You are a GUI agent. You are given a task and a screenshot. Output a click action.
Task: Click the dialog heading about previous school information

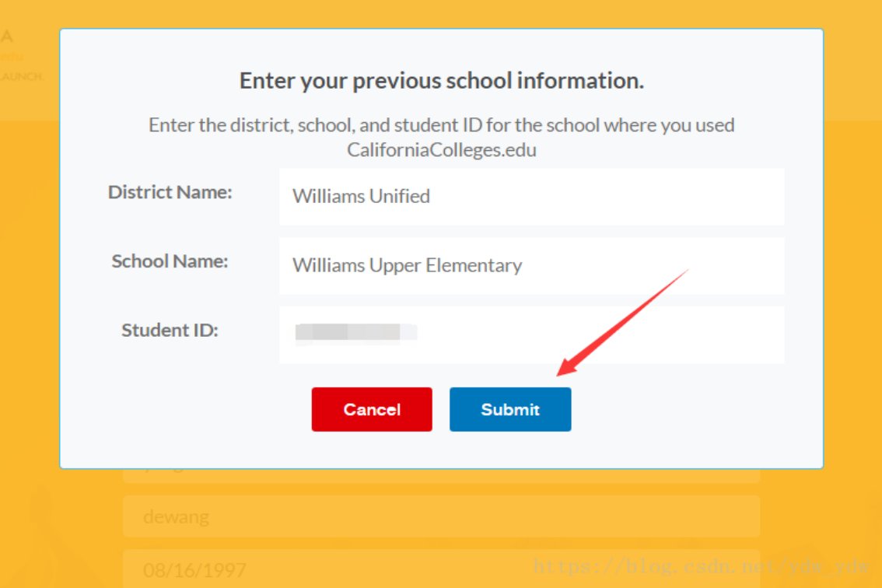pyautogui.click(x=441, y=81)
